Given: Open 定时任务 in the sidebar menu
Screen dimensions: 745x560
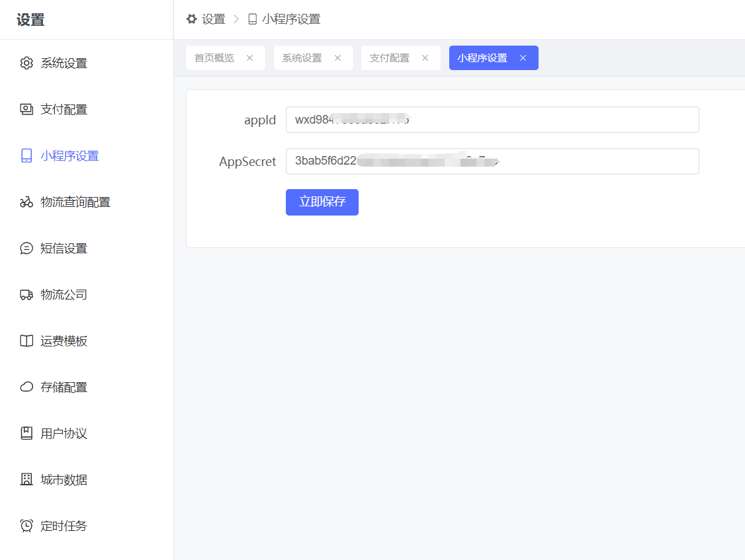Looking at the screenshot, I should (87, 526).
